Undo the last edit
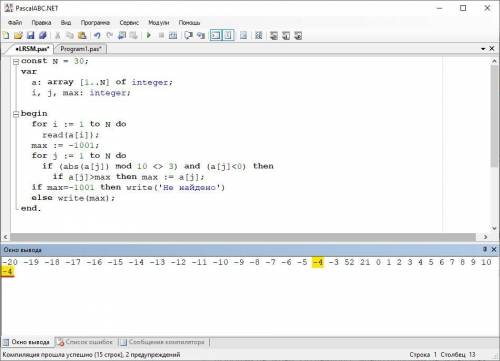500x361 pixels. click(97, 35)
